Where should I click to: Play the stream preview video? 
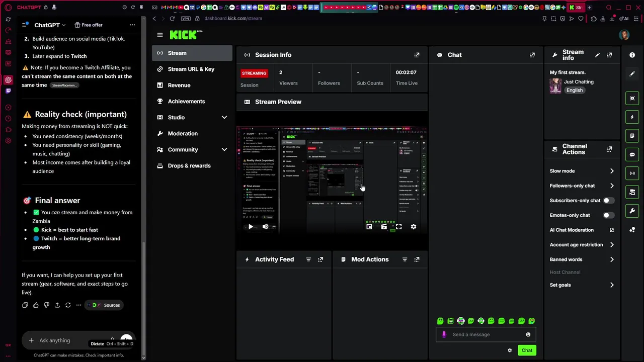pos(251,227)
